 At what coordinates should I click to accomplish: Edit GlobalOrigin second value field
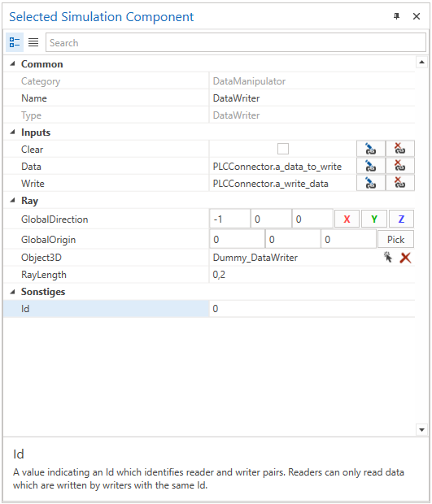click(293, 239)
